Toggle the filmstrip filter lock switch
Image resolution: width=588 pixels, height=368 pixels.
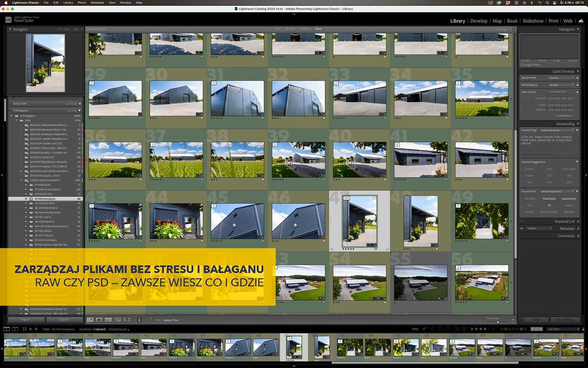pos(537,329)
